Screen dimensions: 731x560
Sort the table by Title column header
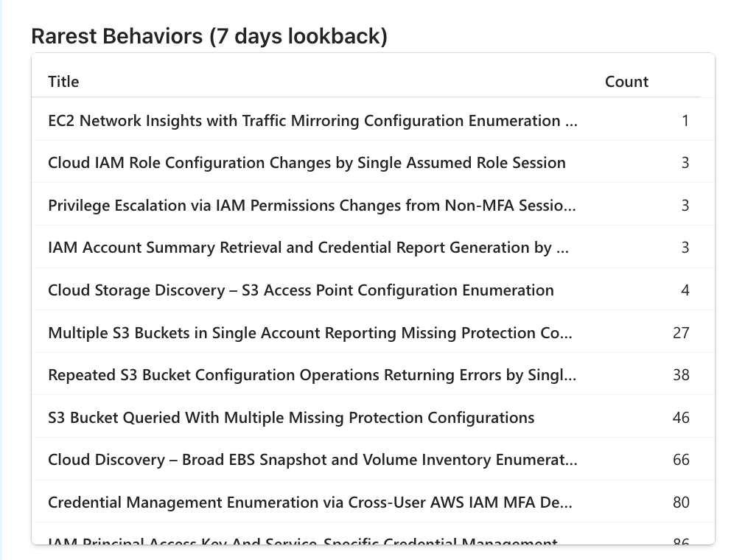click(63, 82)
